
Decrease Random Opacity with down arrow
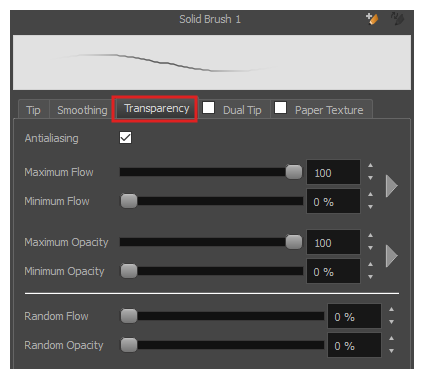(391, 351)
